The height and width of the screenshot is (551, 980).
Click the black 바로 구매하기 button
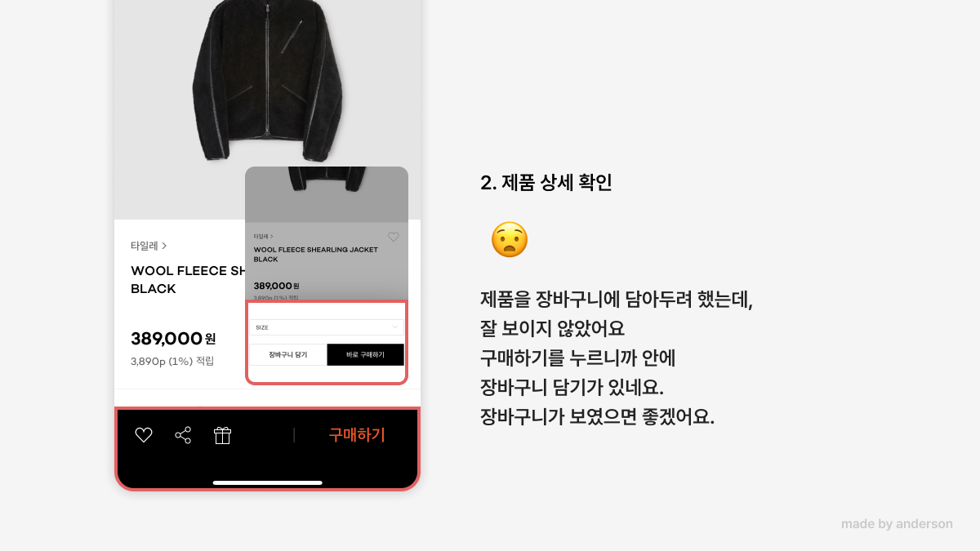point(366,354)
